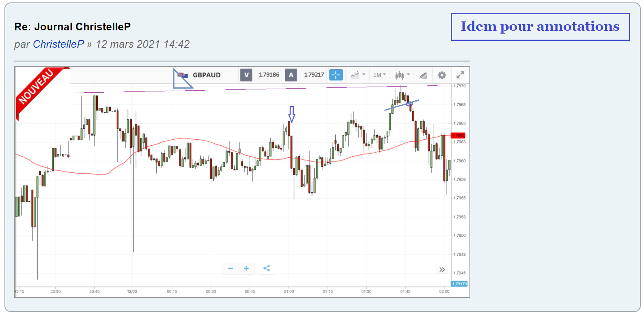
Task: Open the chart settings gear
Action: point(442,75)
